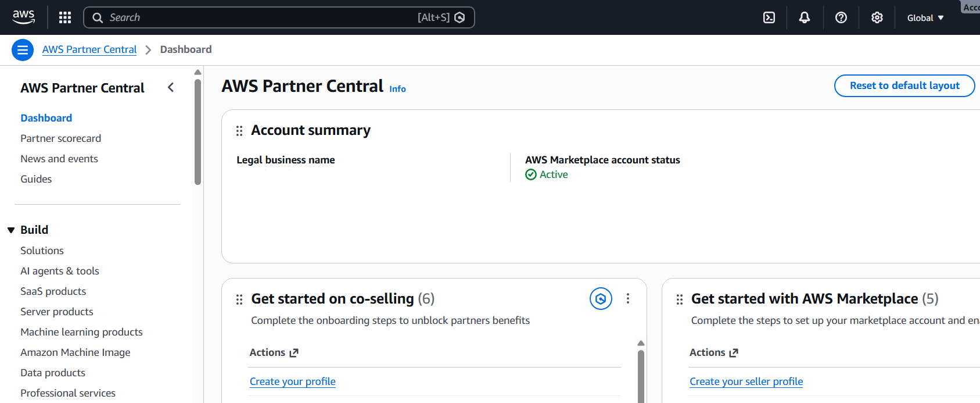The image size is (980, 403).
Task: Click the hexagon icon in co-selling card
Action: pos(601,299)
